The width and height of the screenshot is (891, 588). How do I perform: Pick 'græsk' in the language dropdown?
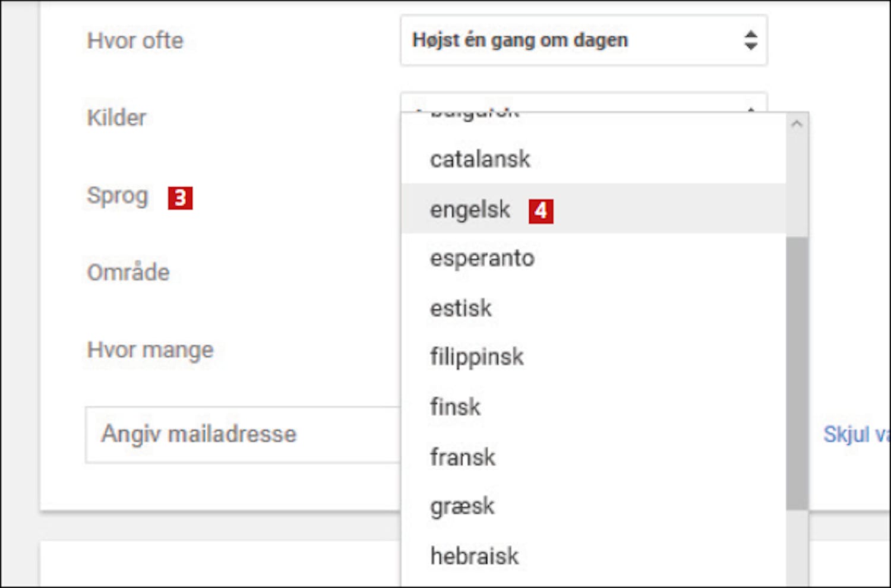click(x=462, y=507)
